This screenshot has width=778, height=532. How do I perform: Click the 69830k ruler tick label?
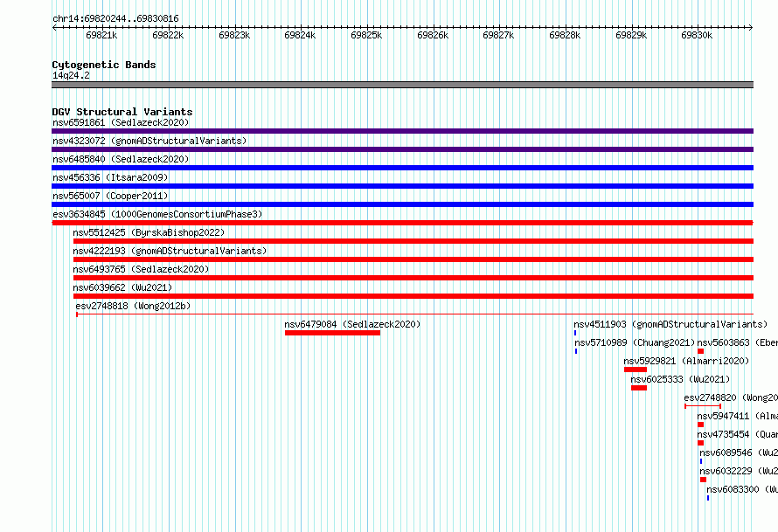click(697, 35)
